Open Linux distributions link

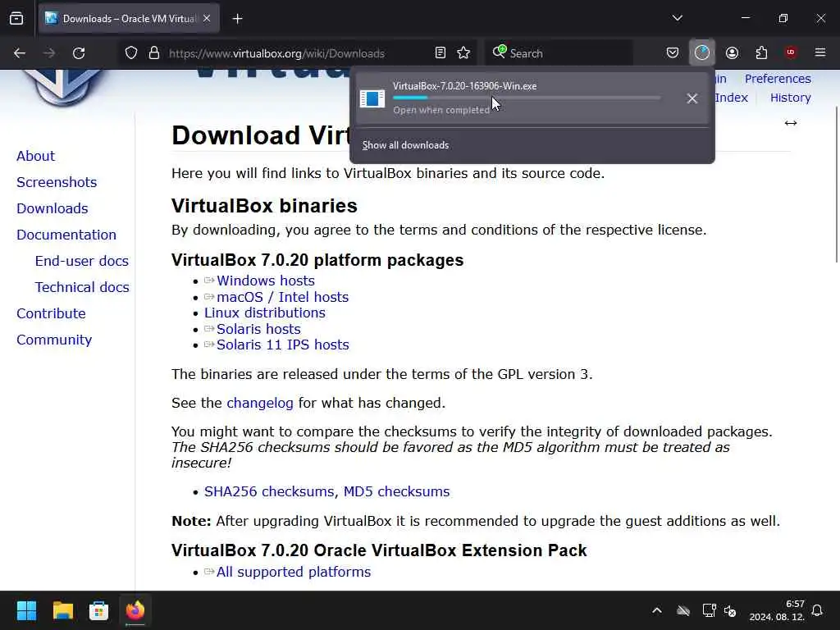pos(265,313)
